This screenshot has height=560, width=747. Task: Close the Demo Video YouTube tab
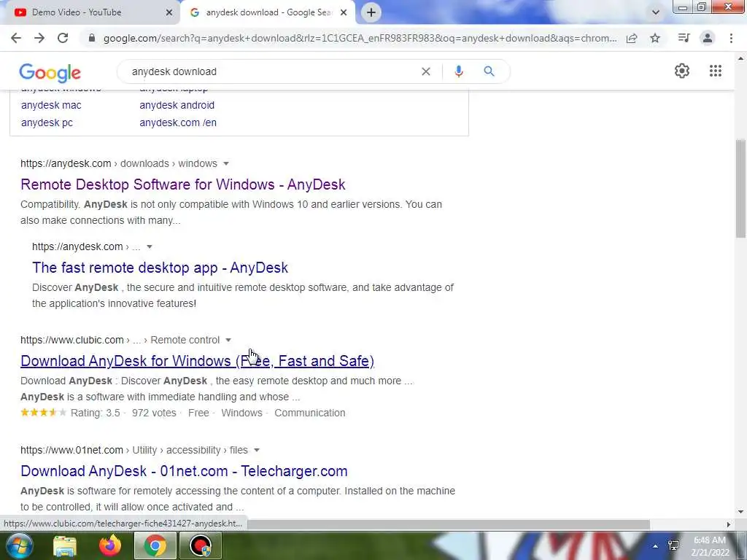click(x=169, y=12)
